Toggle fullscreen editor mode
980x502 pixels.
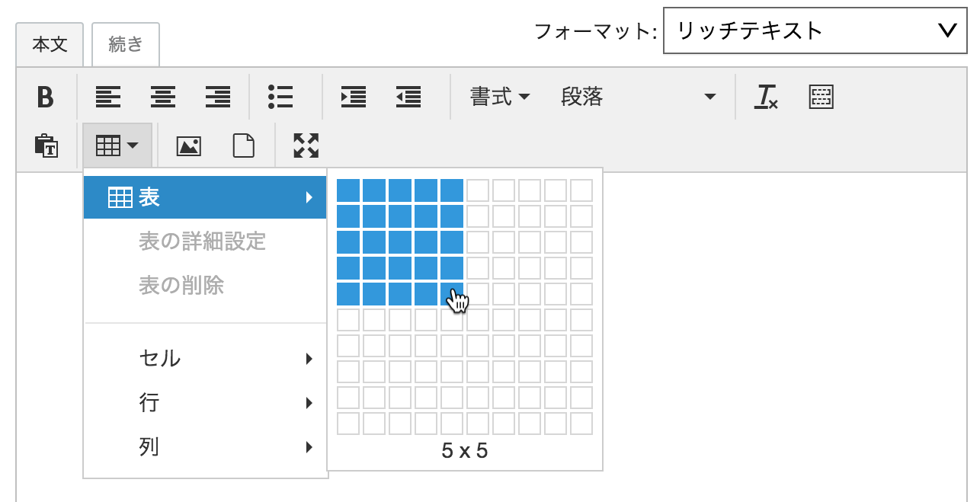coord(306,145)
